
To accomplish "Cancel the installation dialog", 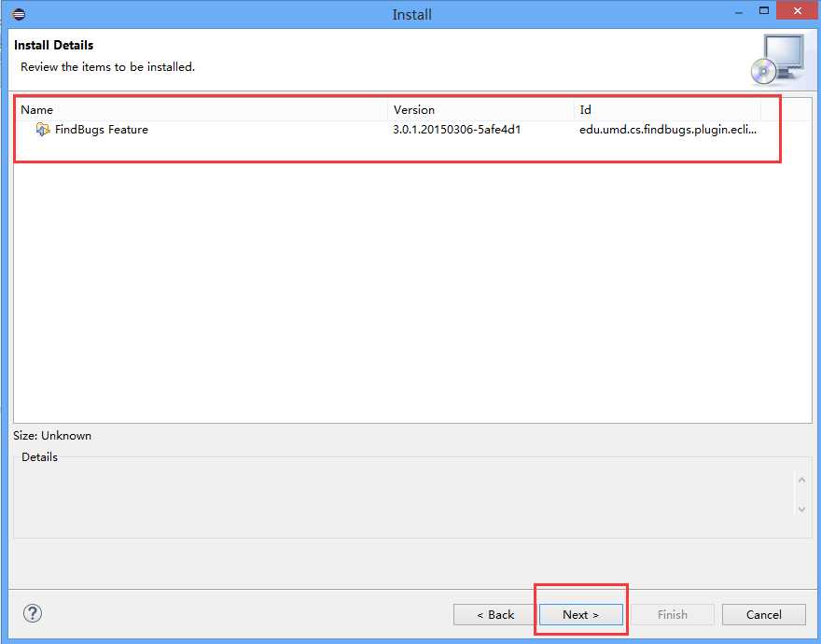I will click(x=763, y=615).
